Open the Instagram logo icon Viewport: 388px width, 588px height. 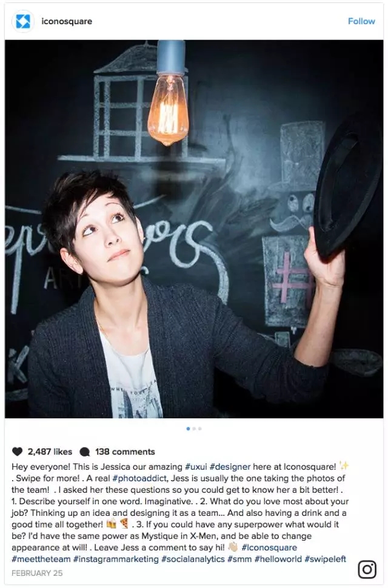(x=367, y=569)
